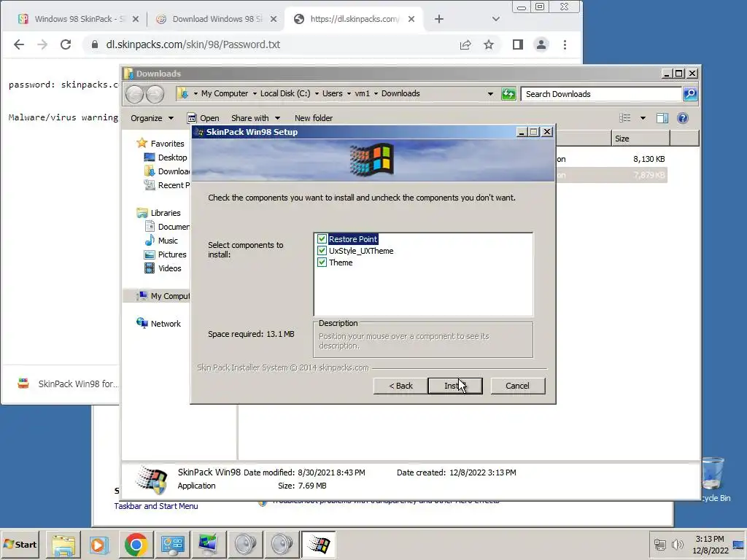The image size is (747, 560).
Task: Open a new Chrome tab
Action: (x=439, y=19)
